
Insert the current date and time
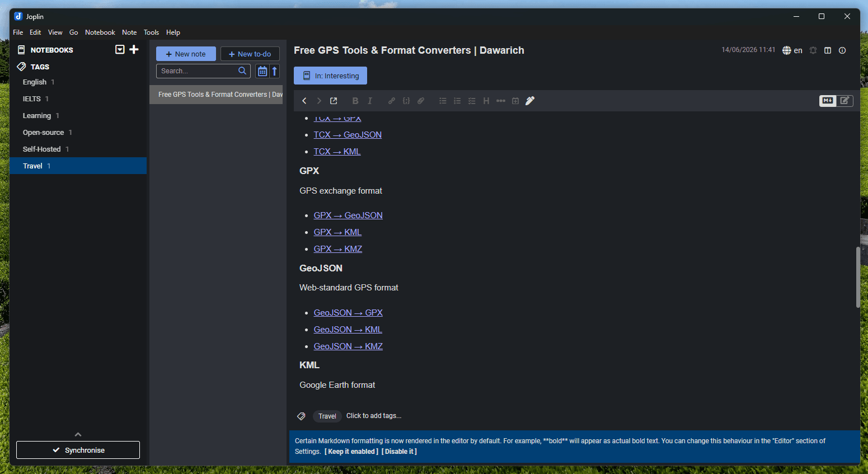tap(515, 101)
